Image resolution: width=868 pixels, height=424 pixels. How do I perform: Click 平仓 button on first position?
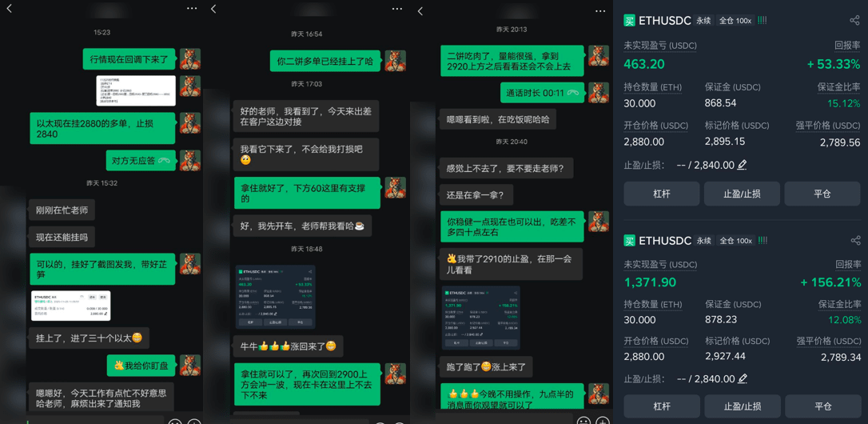coord(822,194)
